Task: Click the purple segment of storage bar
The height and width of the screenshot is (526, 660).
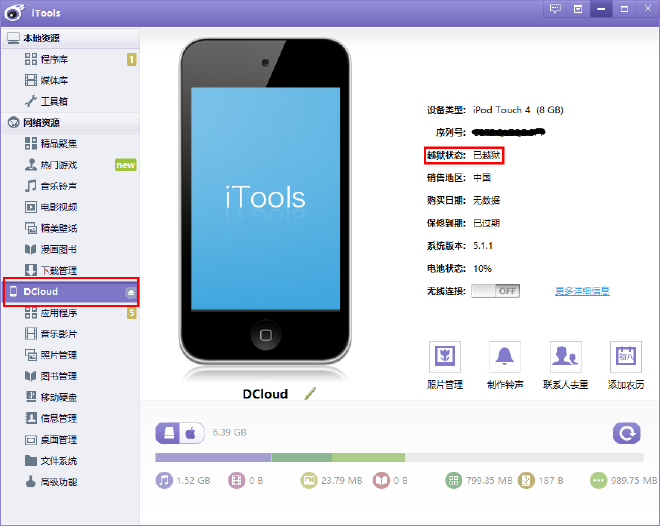Action: click(213, 457)
